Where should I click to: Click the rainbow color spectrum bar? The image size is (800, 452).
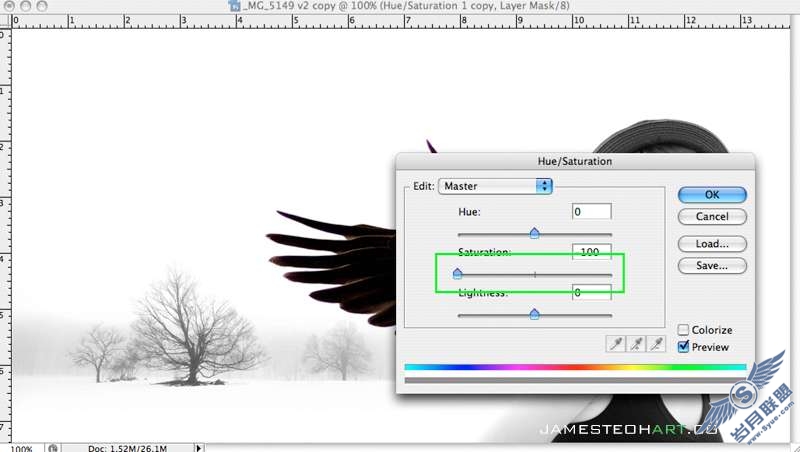click(x=575, y=367)
